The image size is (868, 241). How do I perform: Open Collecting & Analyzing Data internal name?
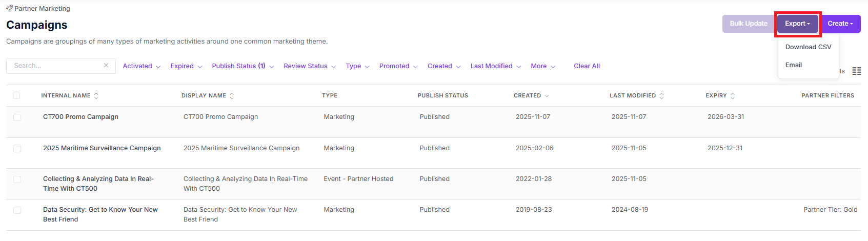pos(98,184)
